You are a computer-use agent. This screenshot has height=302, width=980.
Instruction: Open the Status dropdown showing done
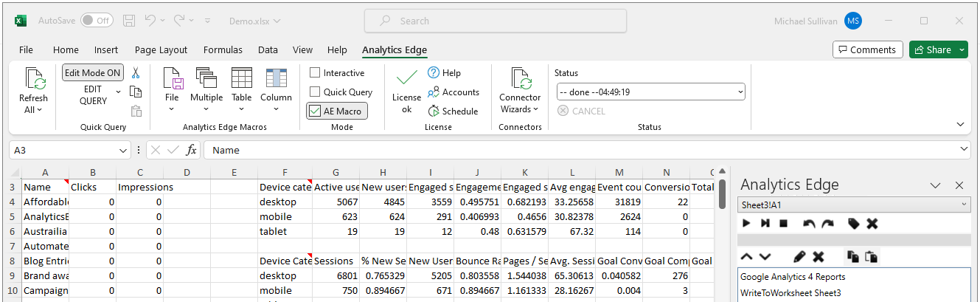[650, 92]
